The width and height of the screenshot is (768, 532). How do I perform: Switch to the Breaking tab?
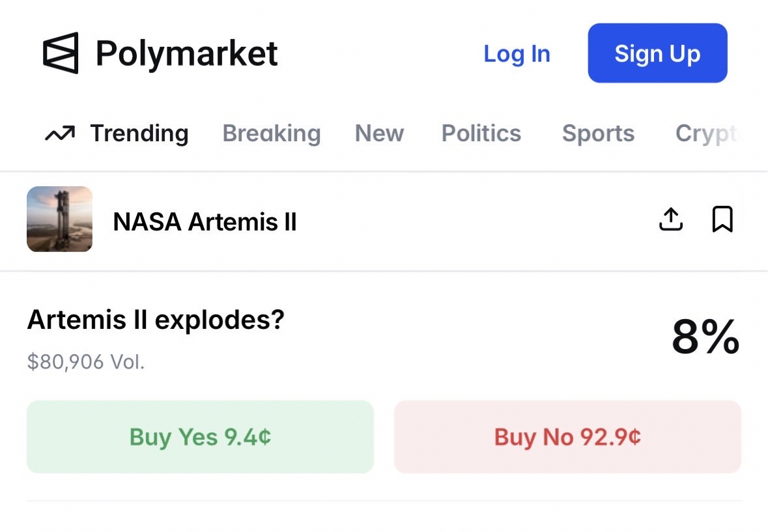point(272,133)
